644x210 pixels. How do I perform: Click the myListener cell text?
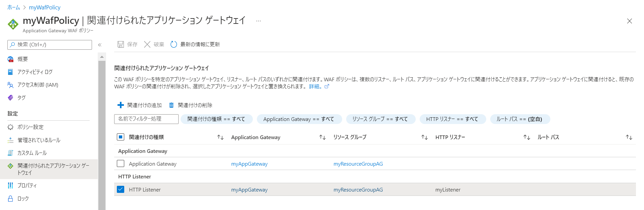pos(448,190)
